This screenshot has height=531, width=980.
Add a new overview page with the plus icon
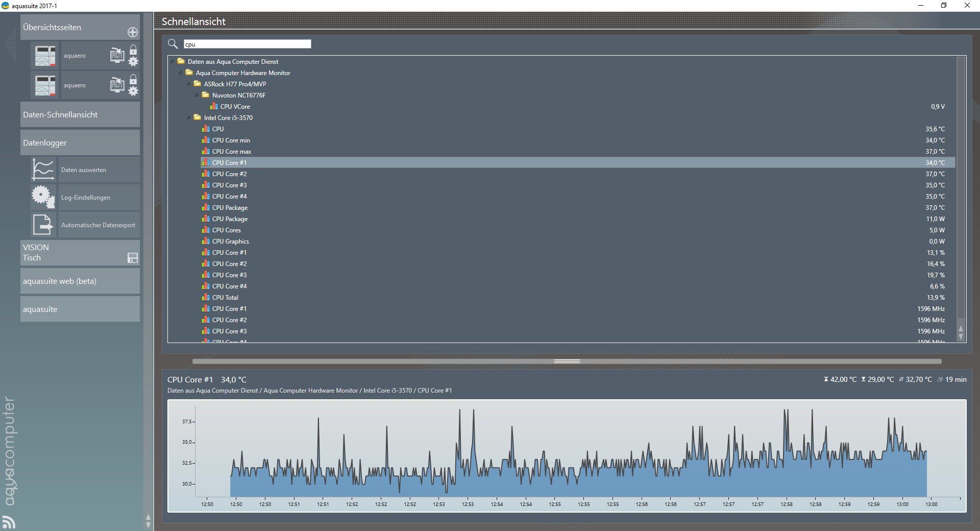pos(133,32)
